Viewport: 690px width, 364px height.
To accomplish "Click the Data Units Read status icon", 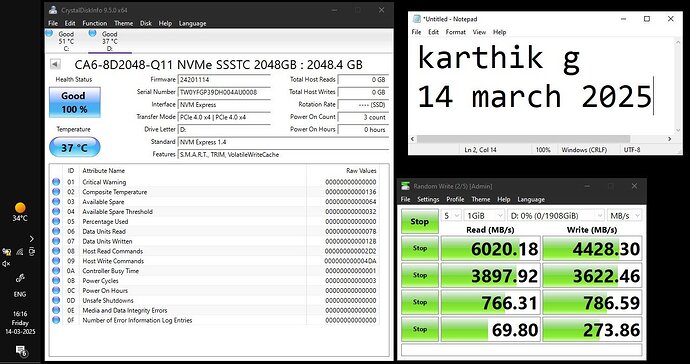I will [x=56, y=231].
